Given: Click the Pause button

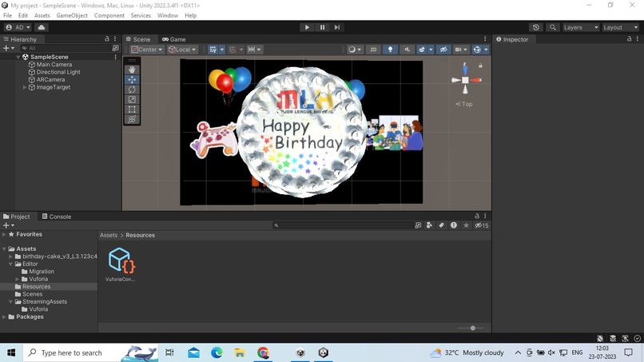Looking at the screenshot, I should pyautogui.click(x=323, y=27).
